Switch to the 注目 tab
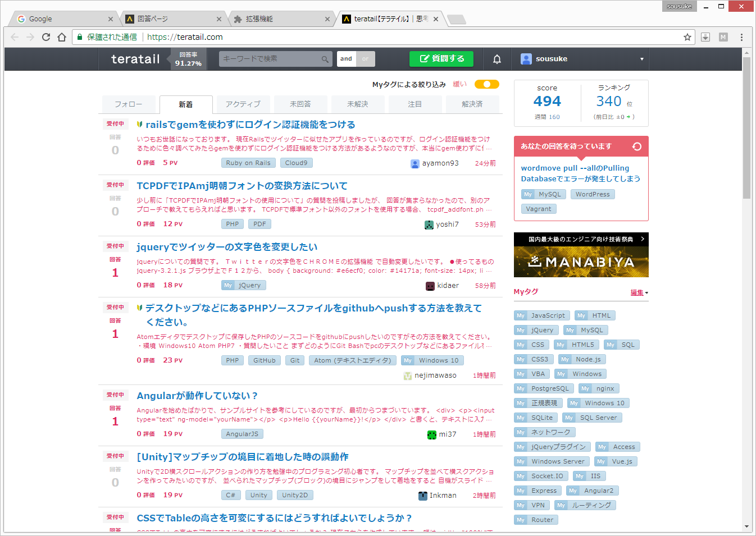This screenshot has width=756, height=536. 415,104
